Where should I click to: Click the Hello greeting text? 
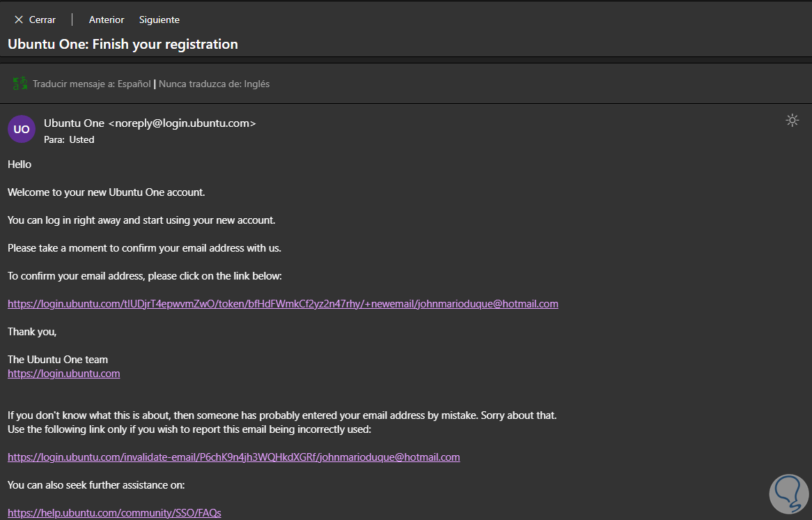click(19, 165)
